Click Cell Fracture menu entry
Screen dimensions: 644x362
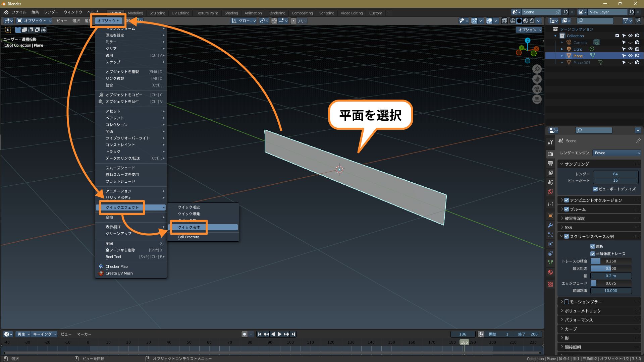click(189, 237)
